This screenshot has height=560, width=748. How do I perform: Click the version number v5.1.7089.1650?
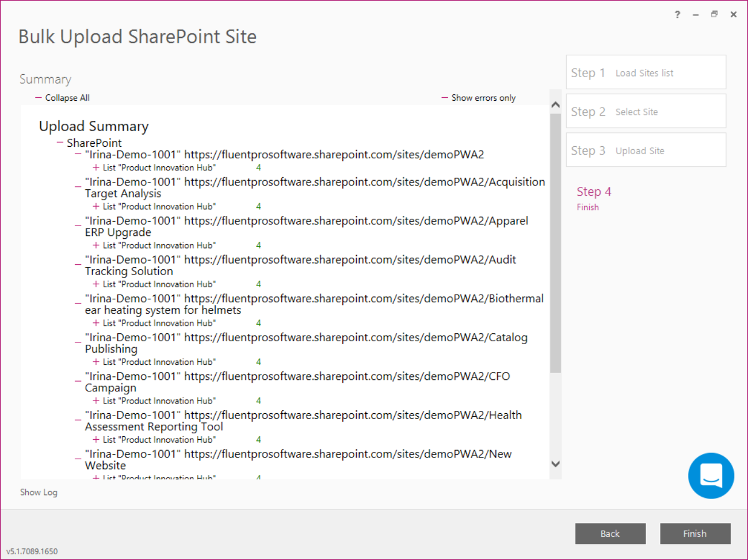coord(32,551)
